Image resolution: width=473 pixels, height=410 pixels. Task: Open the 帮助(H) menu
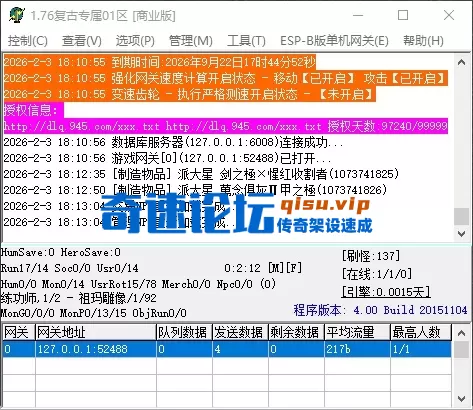pyautogui.click(x=423, y=41)
